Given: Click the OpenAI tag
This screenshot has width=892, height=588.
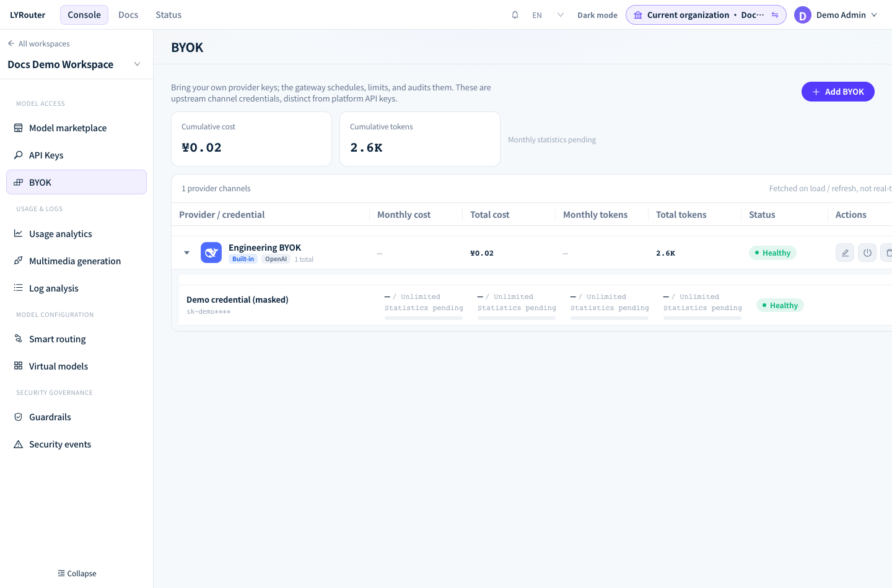Looking at the screenshot, I should click(x=276, y=259).
